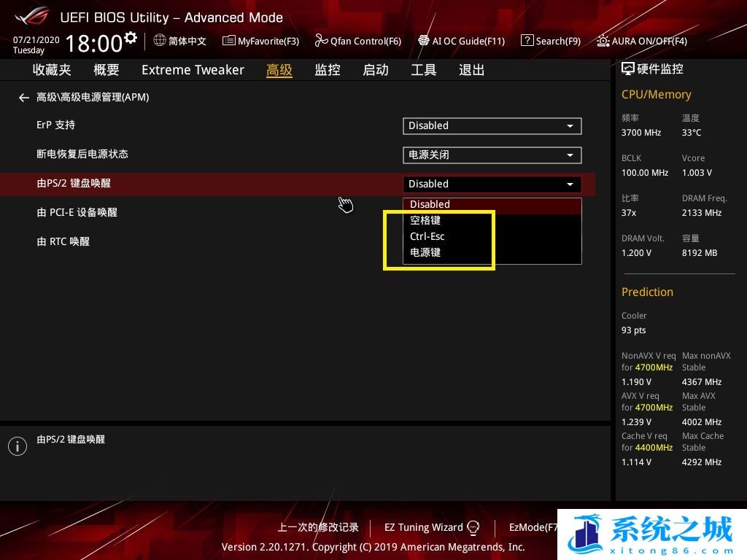Select 断电恢复后电源状态 setting row
Screen dimensions: 747x560
[298, 155]
